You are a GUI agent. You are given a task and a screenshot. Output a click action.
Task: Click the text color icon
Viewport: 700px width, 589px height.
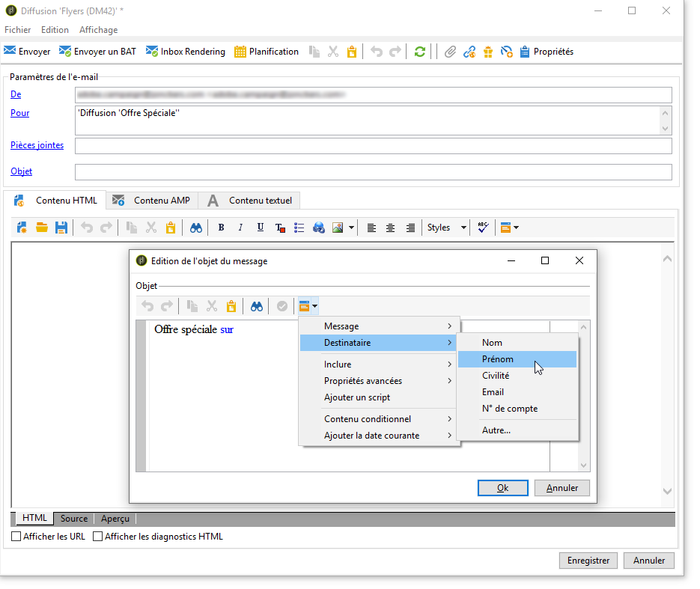(x=280, y=228)
